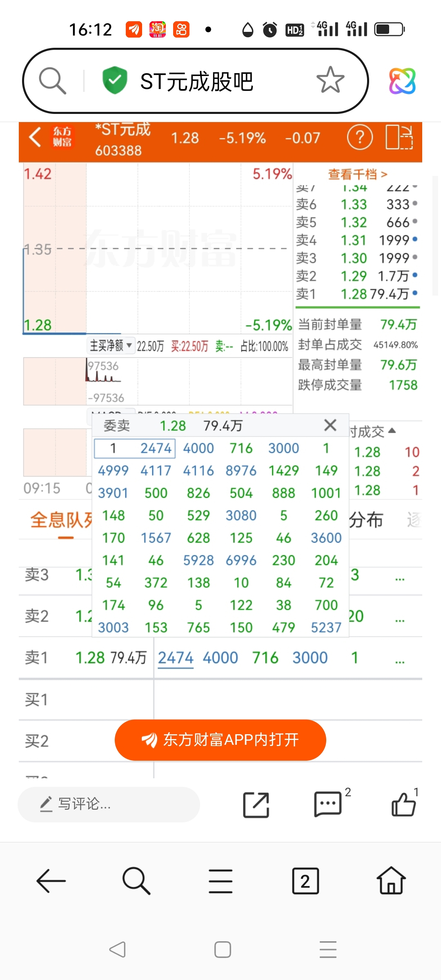Tap the split-screen icon in the orange header
Image resolution: width=441 pixels, height=980 pixels.
(399, 137)
